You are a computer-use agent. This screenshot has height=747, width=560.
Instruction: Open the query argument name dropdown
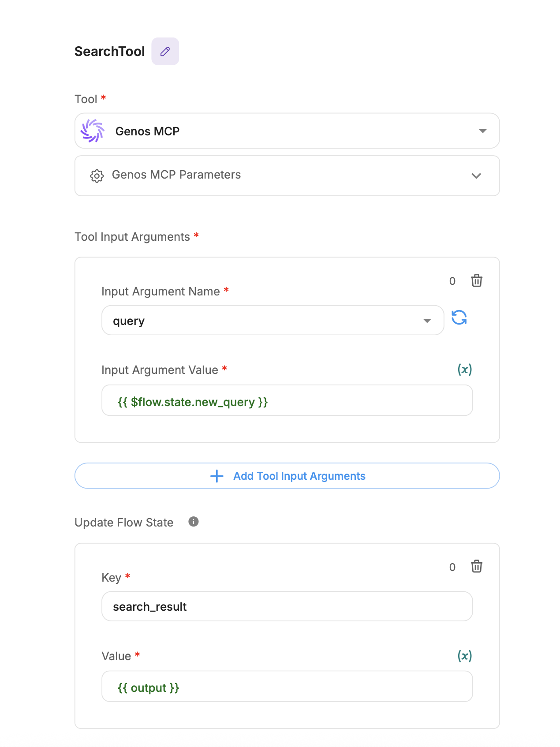pyautogui.click(x=427, y=321)
